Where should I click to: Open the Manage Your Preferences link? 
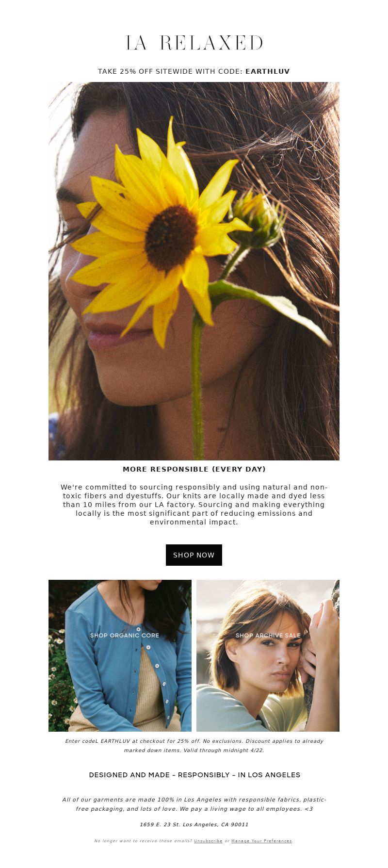tap(261, 841)
